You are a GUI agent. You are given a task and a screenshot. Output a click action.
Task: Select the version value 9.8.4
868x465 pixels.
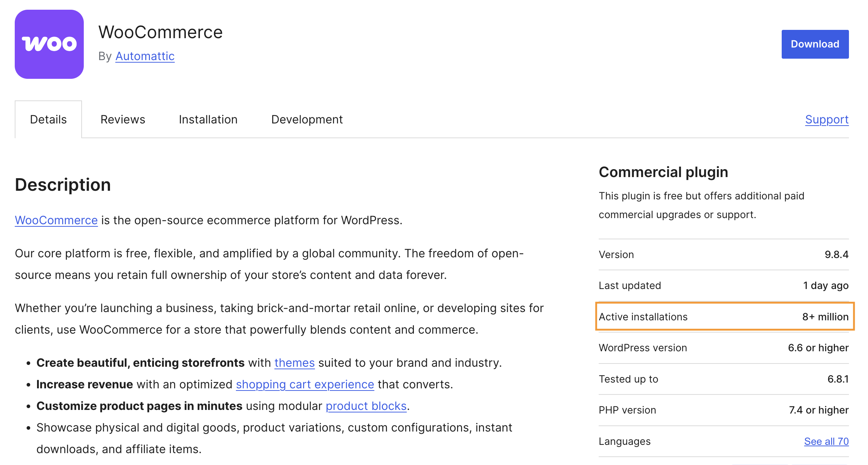(836, 254)
